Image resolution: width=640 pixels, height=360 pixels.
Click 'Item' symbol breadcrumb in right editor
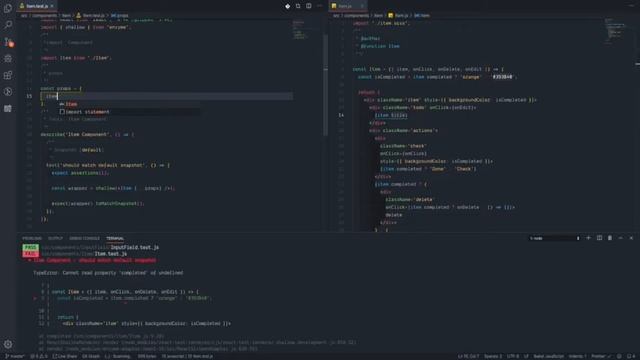(x=422, y=16)
